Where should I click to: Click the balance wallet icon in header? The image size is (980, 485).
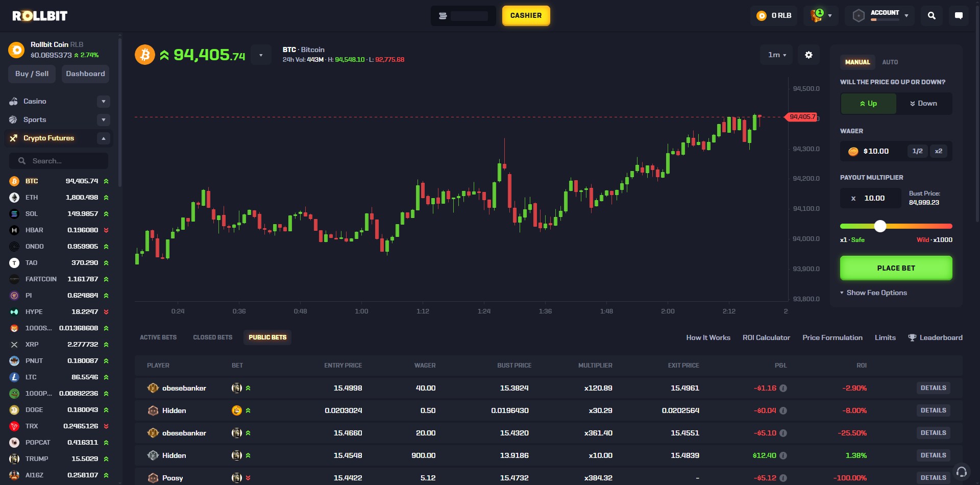point(443,16)
